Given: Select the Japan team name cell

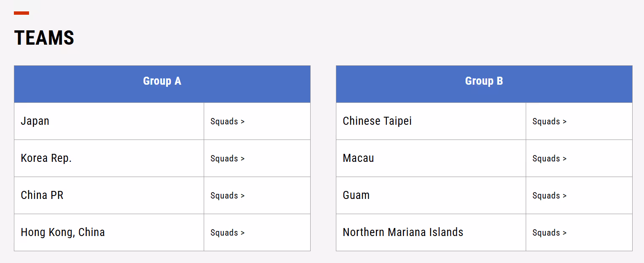Looking at the screenshot, I should coord(35,121).
